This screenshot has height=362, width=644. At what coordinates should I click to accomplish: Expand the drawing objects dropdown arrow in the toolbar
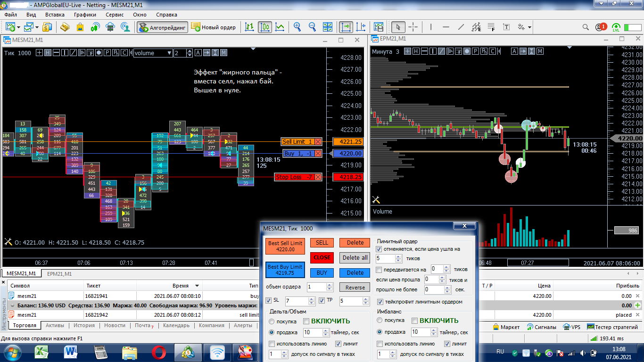(x=530, y=27)
